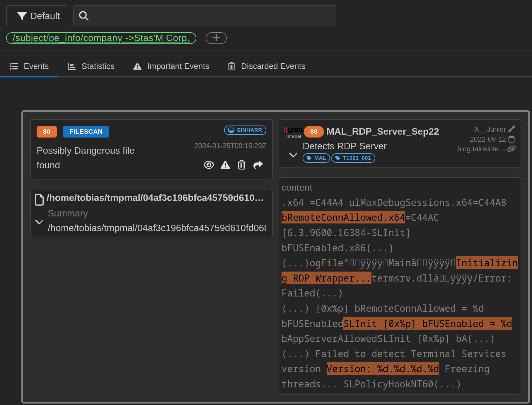Select the T1021_001 tag
Screen dimensions: 532x405
tap(353, 158)
